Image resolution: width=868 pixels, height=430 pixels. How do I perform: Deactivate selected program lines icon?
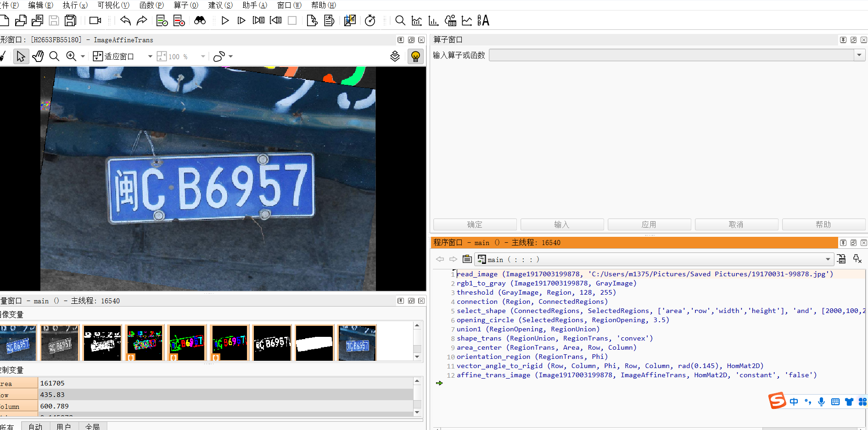[x=179, y=21]
